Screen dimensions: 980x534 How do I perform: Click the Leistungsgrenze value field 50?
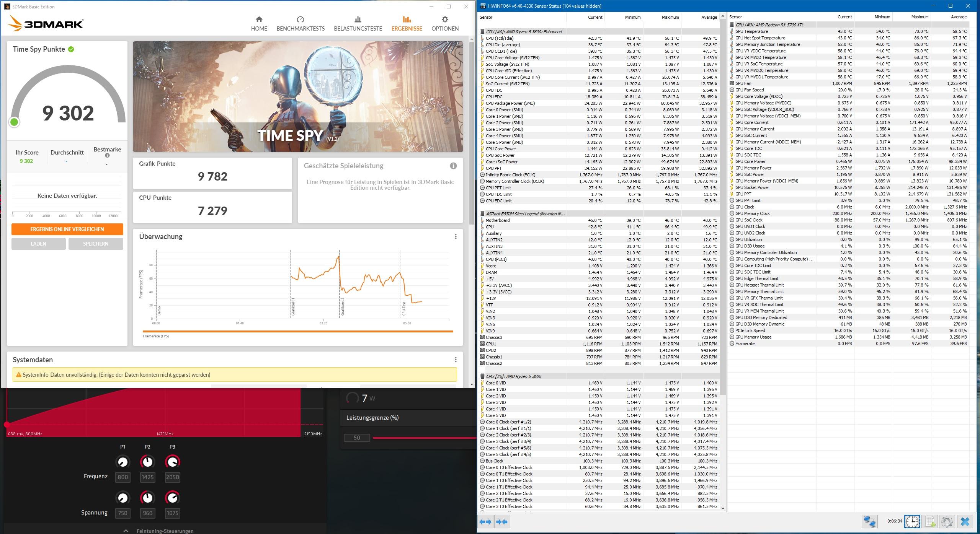[357, 438]
